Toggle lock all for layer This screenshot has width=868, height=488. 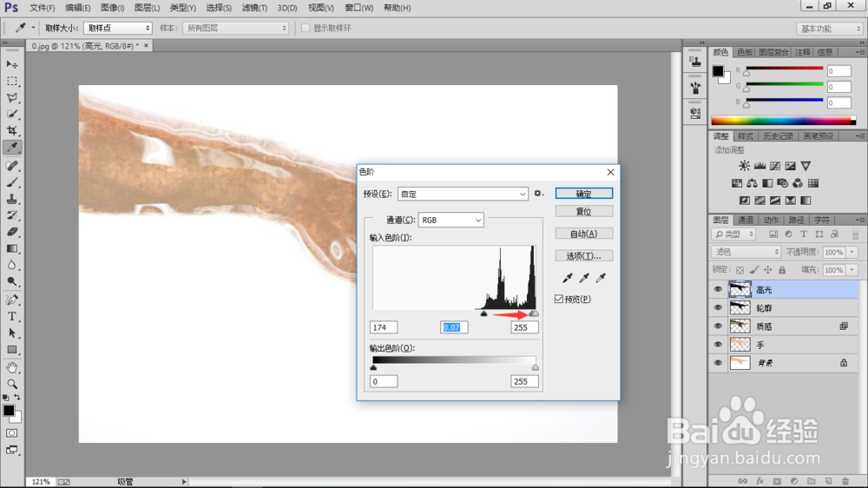(x=782, y=270)
